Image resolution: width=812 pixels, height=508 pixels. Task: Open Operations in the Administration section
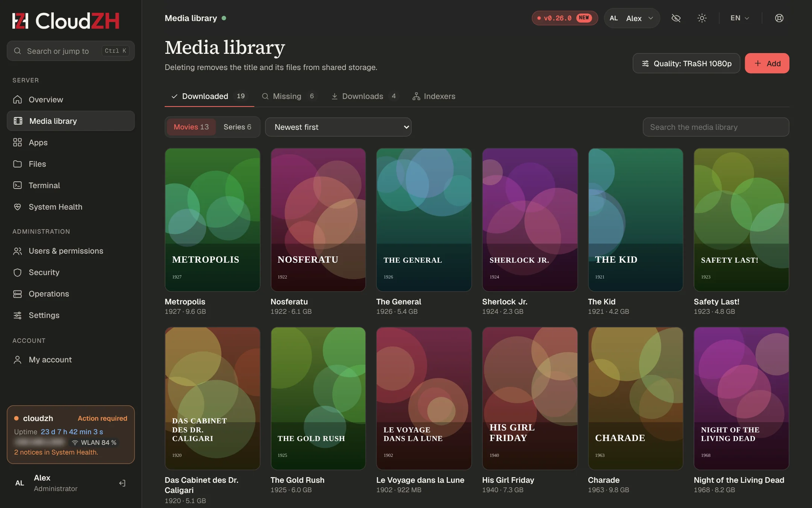click(x=71, y=294)
